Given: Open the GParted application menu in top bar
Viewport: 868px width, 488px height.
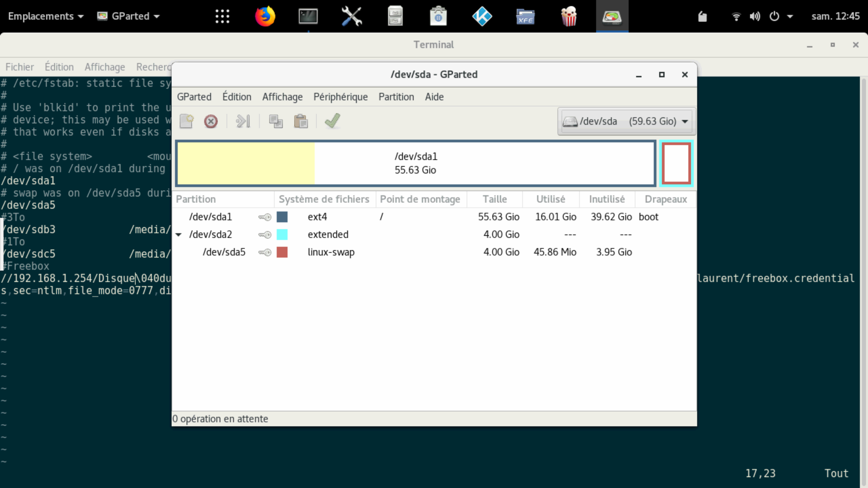Looking at the screenshot, I should click(x=129, y=16).
